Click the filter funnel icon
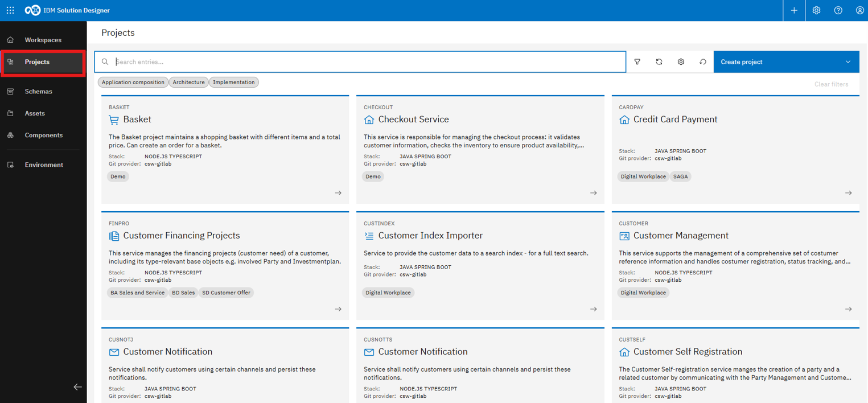 point(637,62)
